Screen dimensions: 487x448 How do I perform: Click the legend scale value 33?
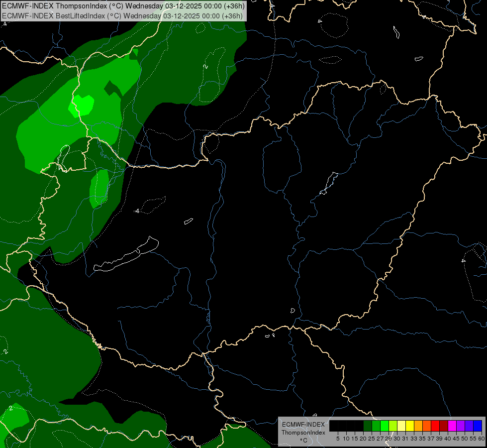[414, 439]
